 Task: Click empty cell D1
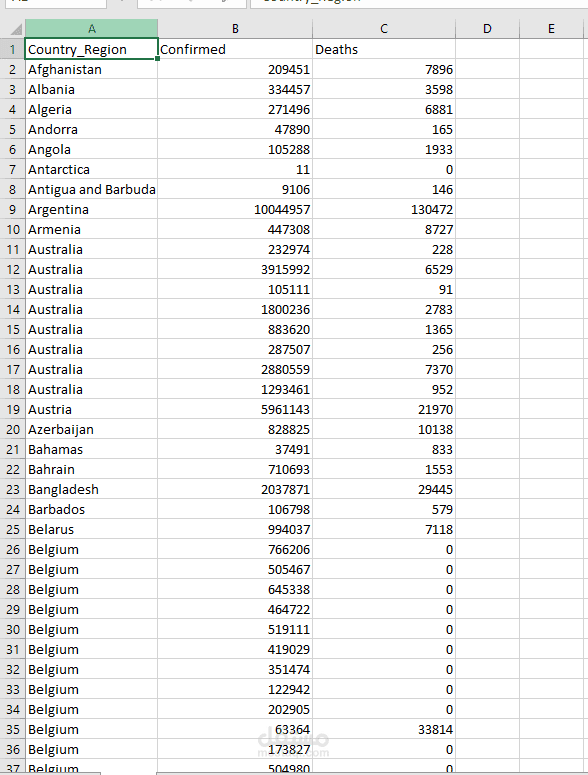(x=487, y=49)
